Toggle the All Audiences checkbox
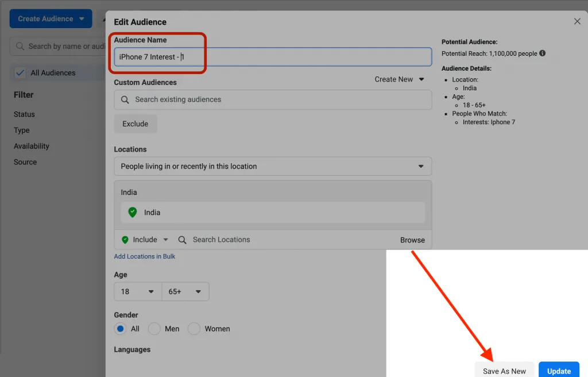Image resolution: width=588 pixels, height=377 pixels. [x=20, y=73]
